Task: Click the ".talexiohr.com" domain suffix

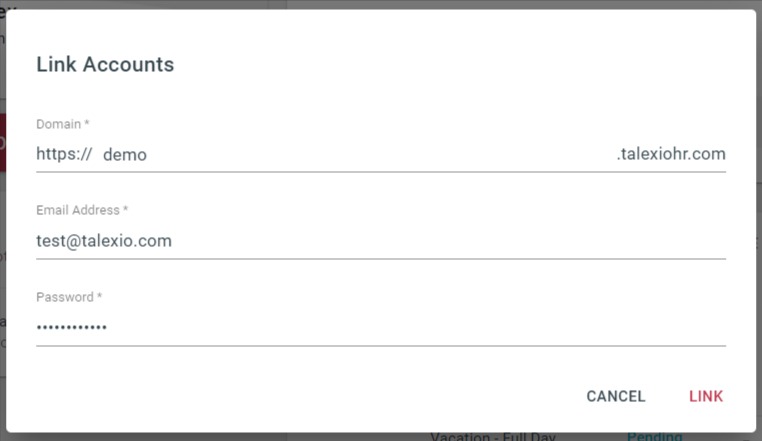Action: pyautogui.click(x=671, y=154)
